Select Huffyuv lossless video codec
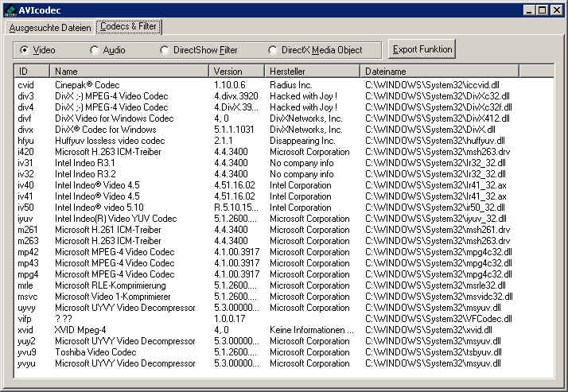The height and width of the screenshot is (392, 568). 110,141
